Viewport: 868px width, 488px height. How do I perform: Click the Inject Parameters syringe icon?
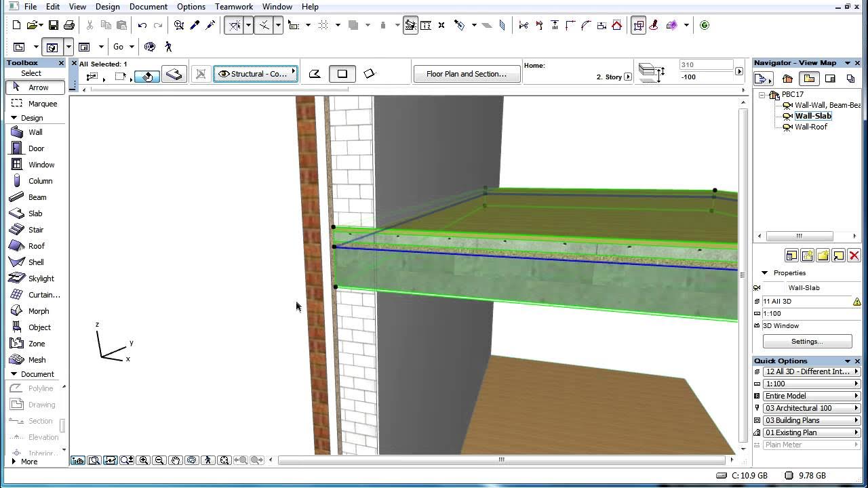click(210, 25)
